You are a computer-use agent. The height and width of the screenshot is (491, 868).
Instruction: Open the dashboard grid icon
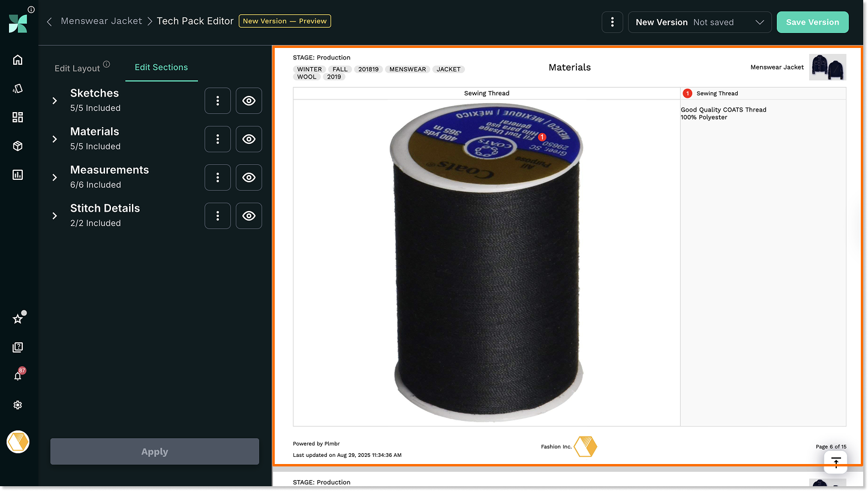tap(17, 117)
